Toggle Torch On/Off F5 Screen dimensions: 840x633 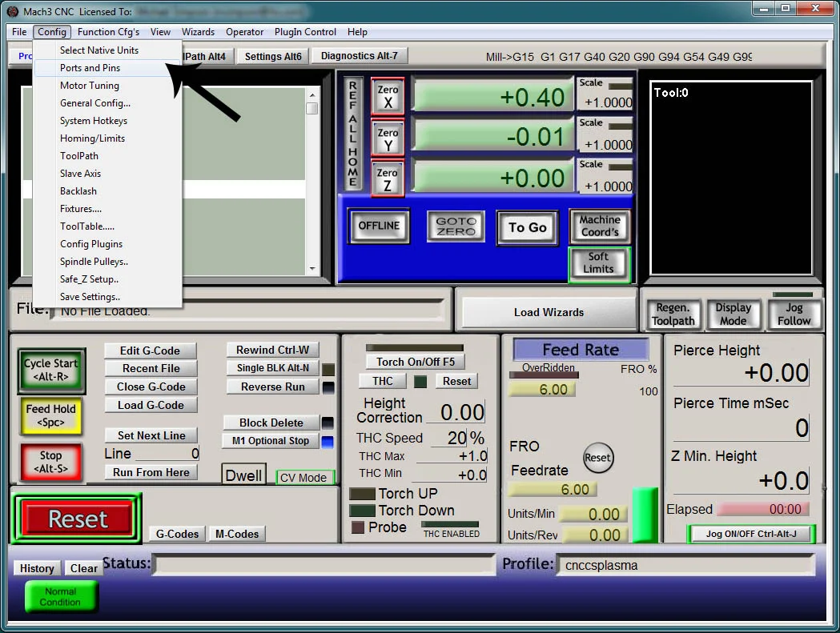pos(415,362)
